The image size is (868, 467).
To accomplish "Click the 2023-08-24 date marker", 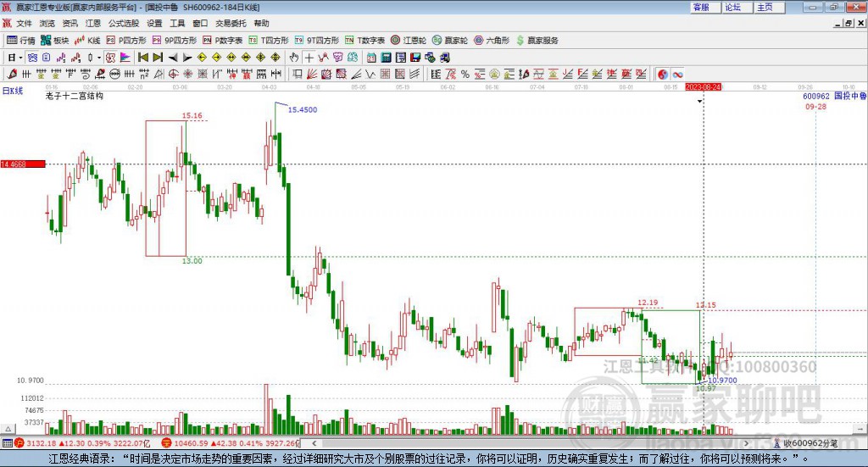I will [703, 87].
